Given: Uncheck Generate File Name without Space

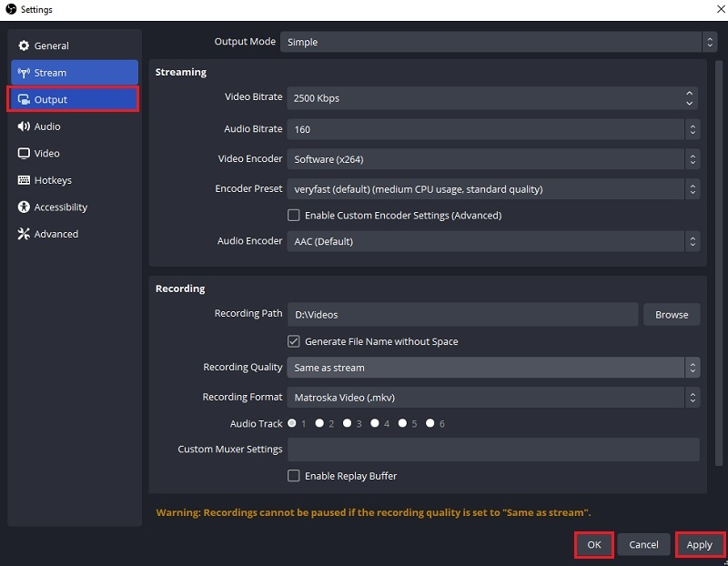Looking at the screenshot, I should click(x=294, y=341).
